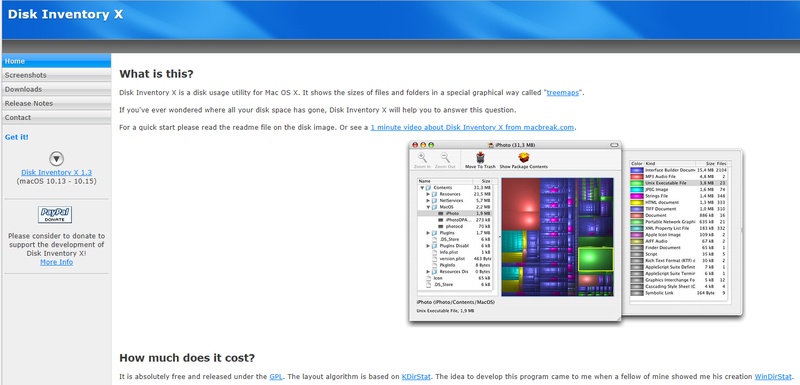Select the Apple Icon Image row
The width and height of the screenshot is (800, 385).
click(679, 235)
